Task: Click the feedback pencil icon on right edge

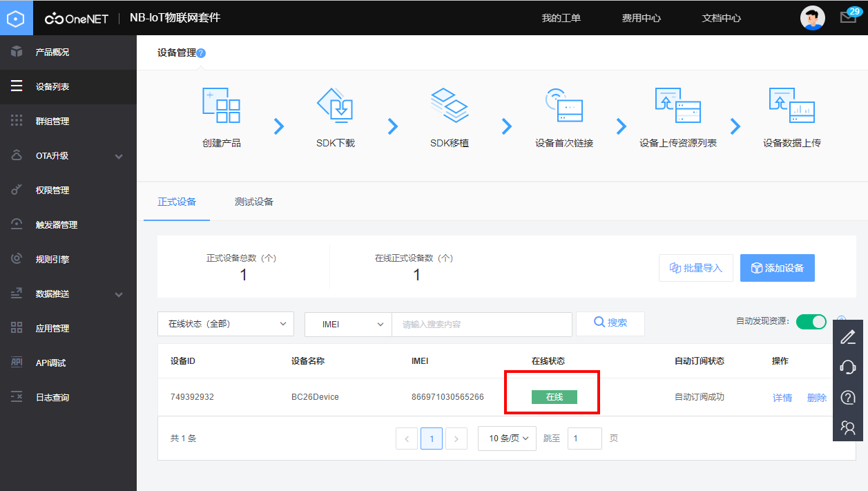Action: tap(848, 336)
